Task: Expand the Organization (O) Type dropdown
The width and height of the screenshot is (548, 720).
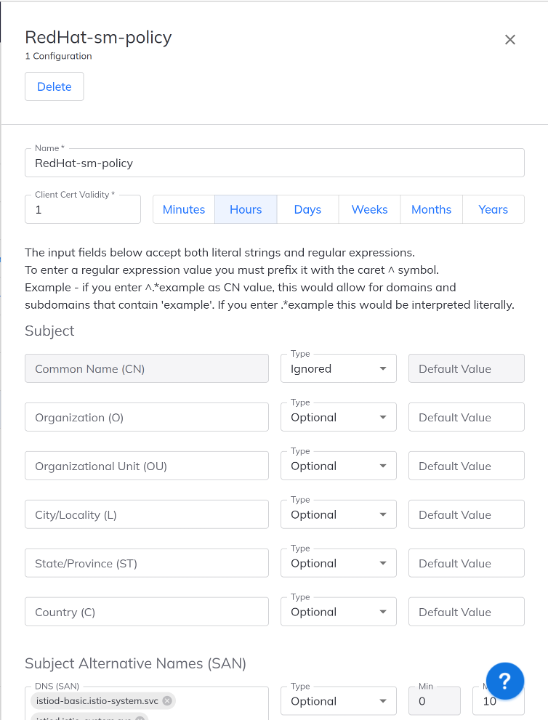Action: pos(339,417)
